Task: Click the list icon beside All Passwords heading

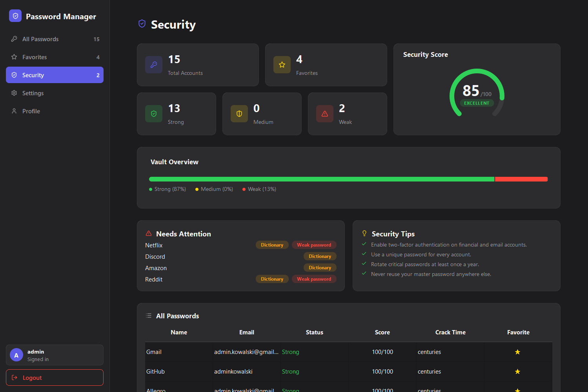Action: pyautogui.click(x=149, y=316)
